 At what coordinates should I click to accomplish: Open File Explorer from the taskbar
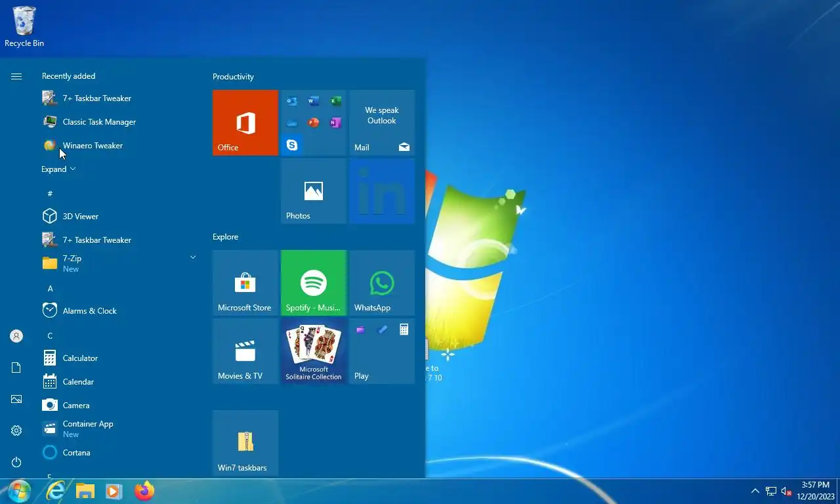click(x=85, y=491)
